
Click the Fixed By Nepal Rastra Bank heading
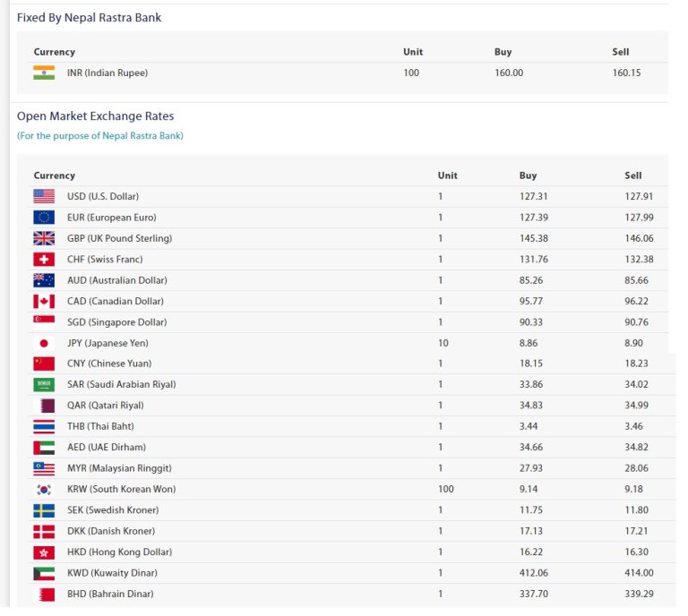point(89,18)
